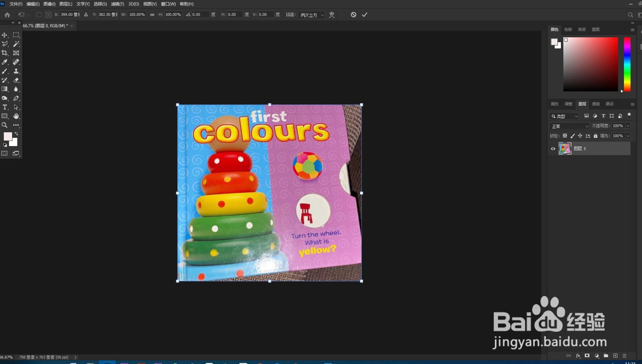Toggle relative positioning triangle icon
This screenshot has height=364, width=642.
(86, 14)
